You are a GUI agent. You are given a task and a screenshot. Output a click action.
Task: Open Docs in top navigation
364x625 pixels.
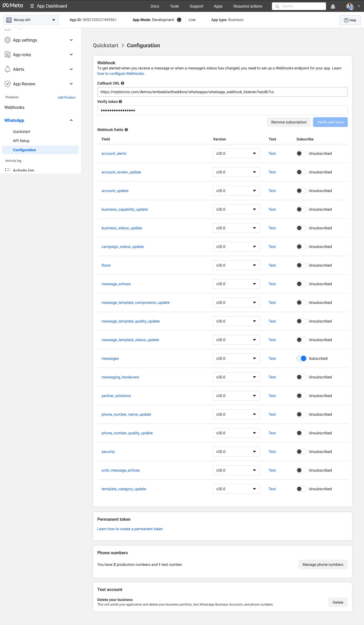pos(155,6)
